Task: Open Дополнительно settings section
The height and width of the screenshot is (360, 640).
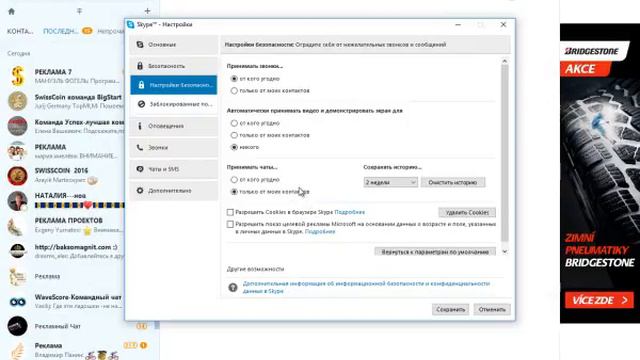Action: coord(174,191)
